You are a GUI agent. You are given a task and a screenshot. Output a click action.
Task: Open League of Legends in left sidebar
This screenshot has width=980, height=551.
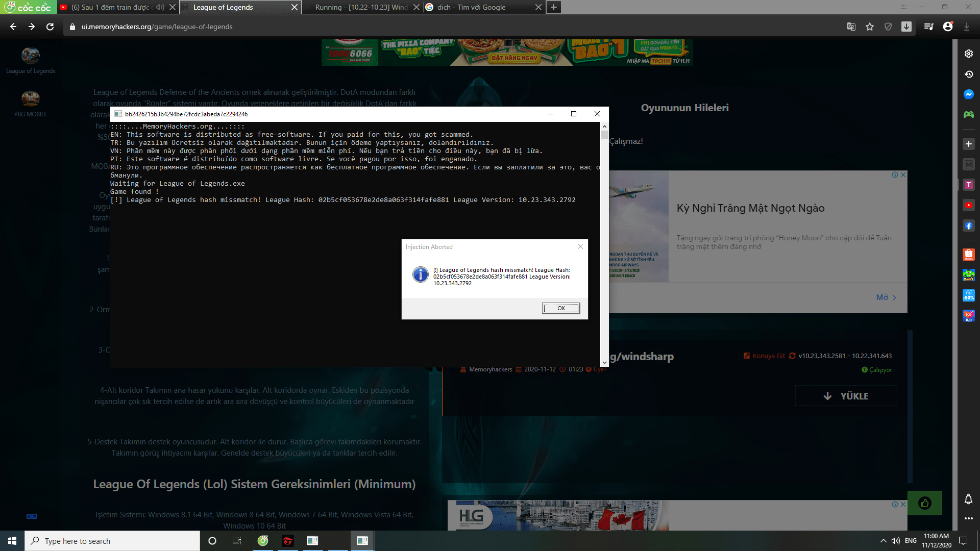point(31,61)
